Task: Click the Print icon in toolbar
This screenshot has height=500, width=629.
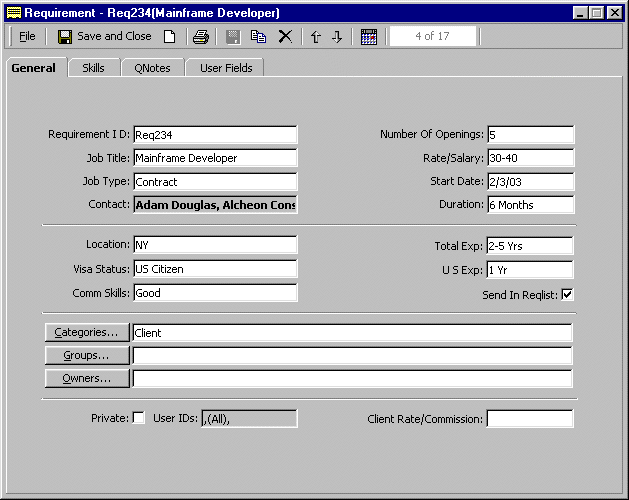Action: click(x=201, y=37)
